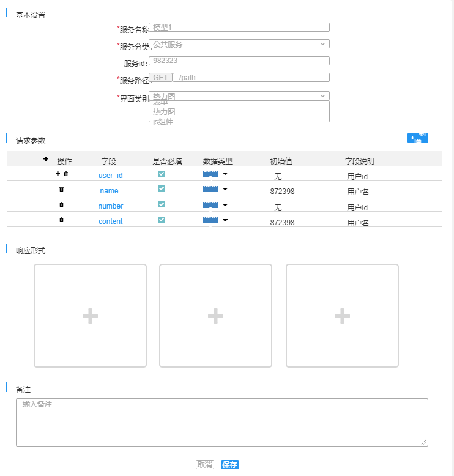Click the 保存 button
The image size is (454, 476).
click(x=230, y=464)
